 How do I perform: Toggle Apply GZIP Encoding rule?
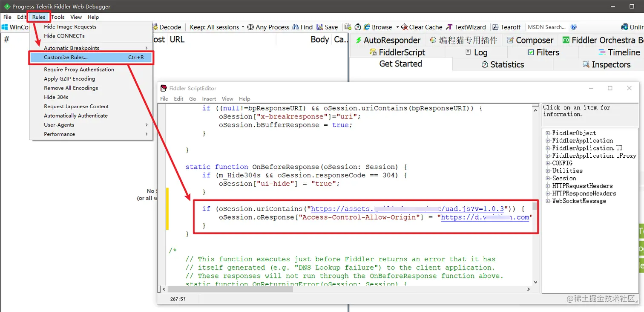[x=91, y=79]
